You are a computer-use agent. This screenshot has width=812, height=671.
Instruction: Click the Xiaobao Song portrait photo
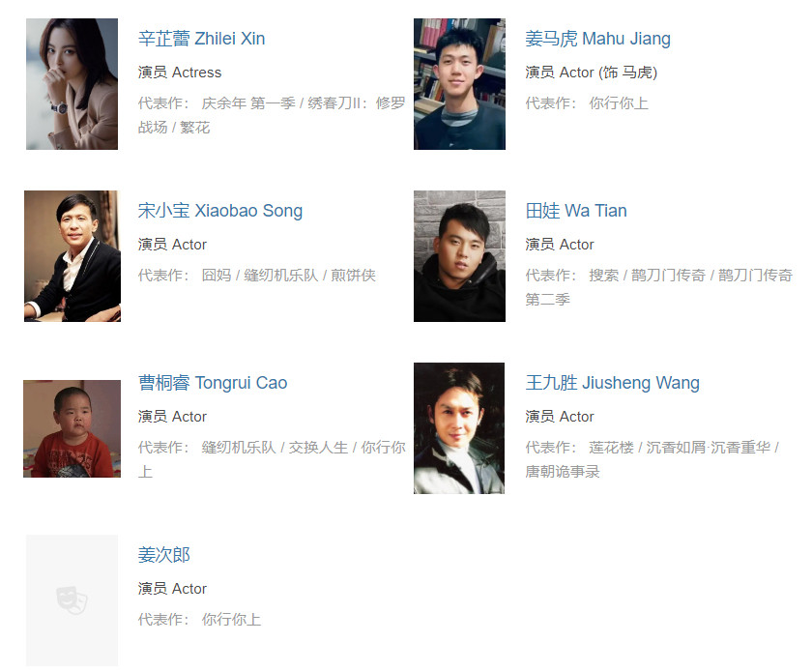[x=72, y=256]
